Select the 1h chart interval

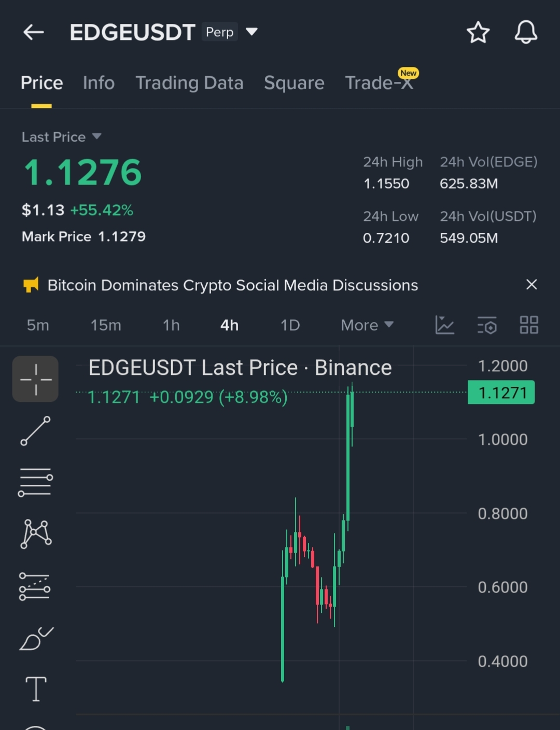coord(171,325)
